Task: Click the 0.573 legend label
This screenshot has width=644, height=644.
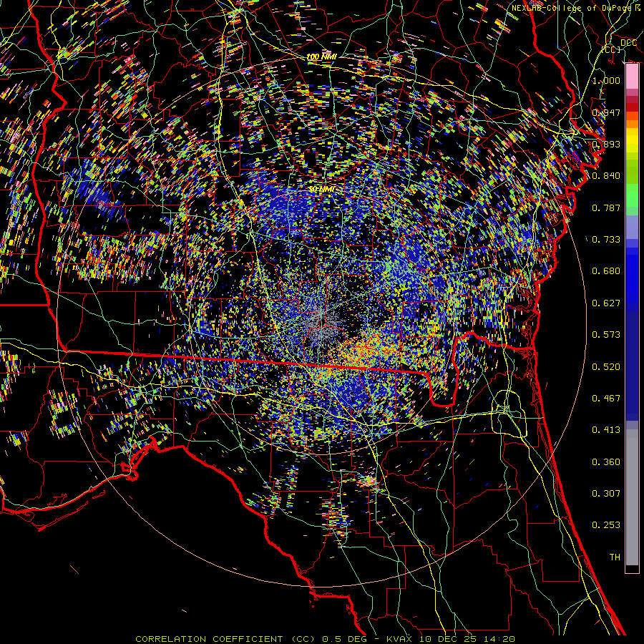Action: pos(606,334)
